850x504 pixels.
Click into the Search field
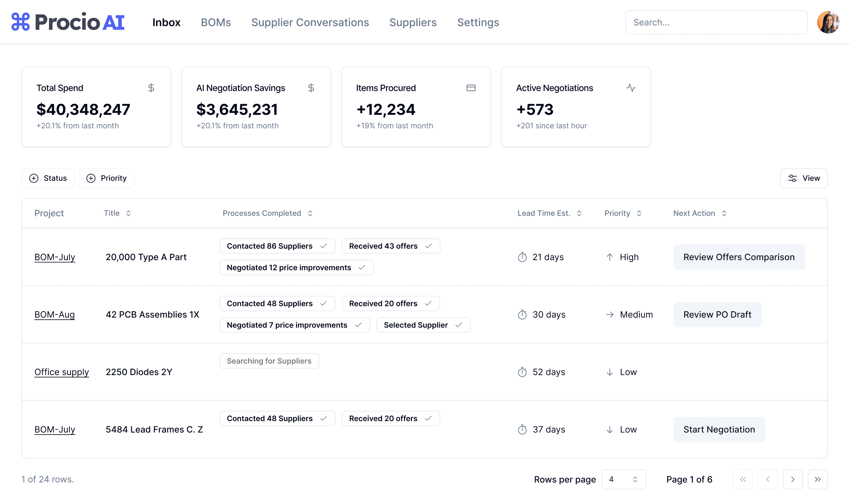point(716,22)
